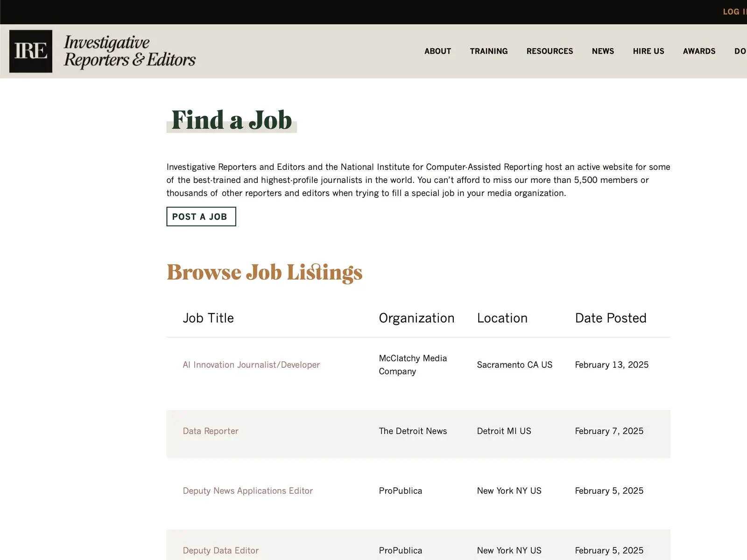Go to the News section

tap(603, 51)
